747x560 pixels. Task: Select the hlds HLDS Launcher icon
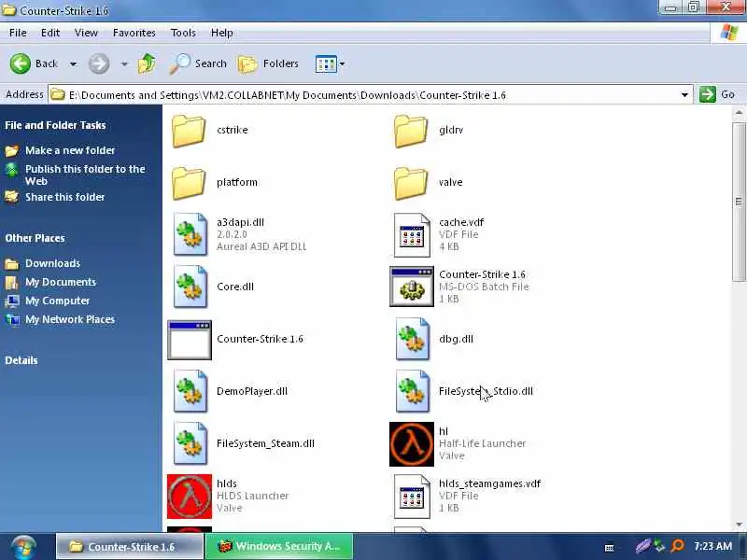[190, 497]
